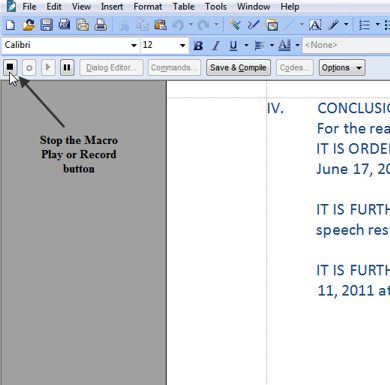Click the Open folder icon
Viewport: 390px width, 385px height.
(28, 25)
